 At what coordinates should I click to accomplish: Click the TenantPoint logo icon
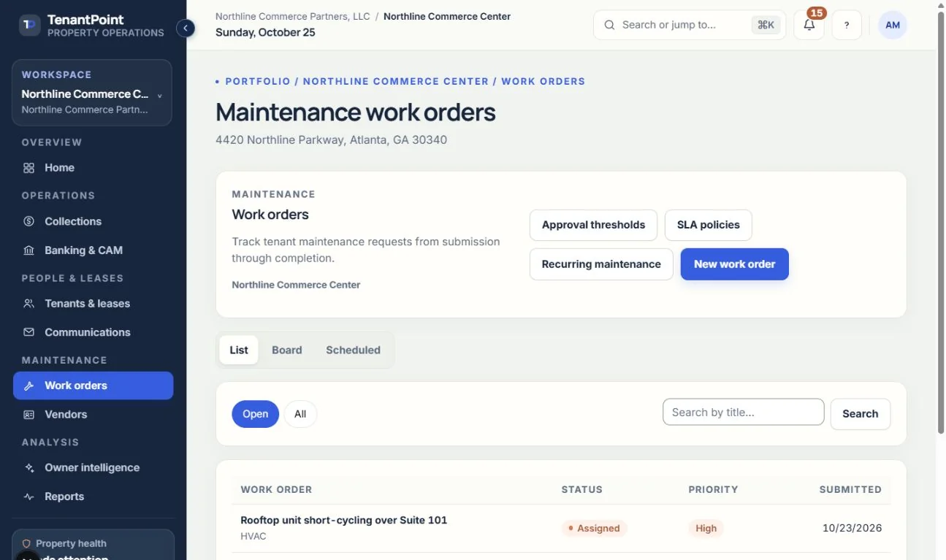(29, 26)
